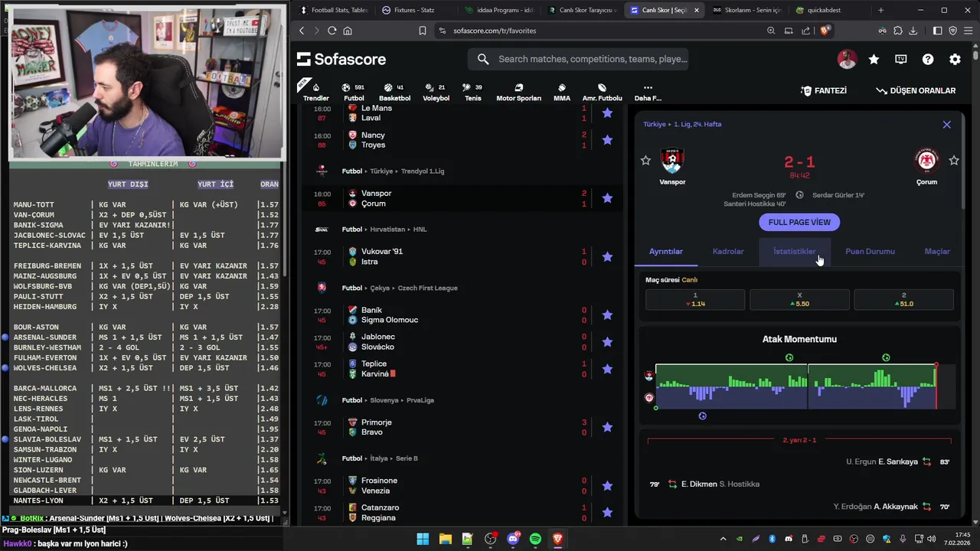Screen dimensions: 980x551
Task: Open Sofascore settings gear
Action: 955,59
